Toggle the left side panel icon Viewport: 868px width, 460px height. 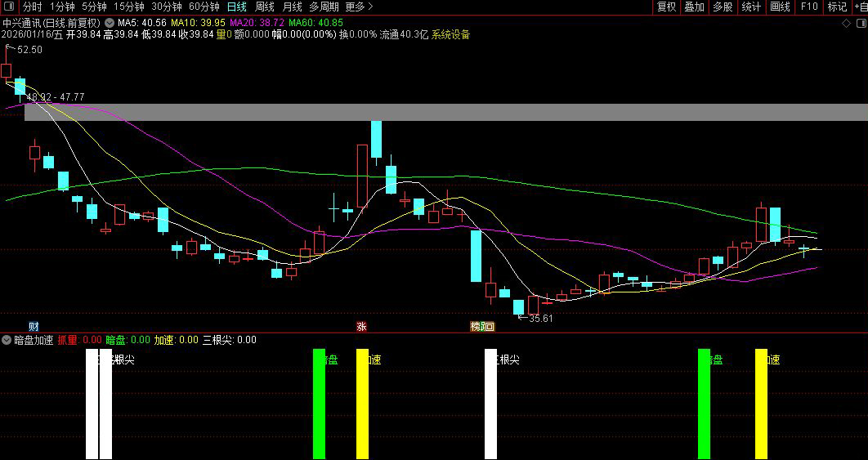10,7
